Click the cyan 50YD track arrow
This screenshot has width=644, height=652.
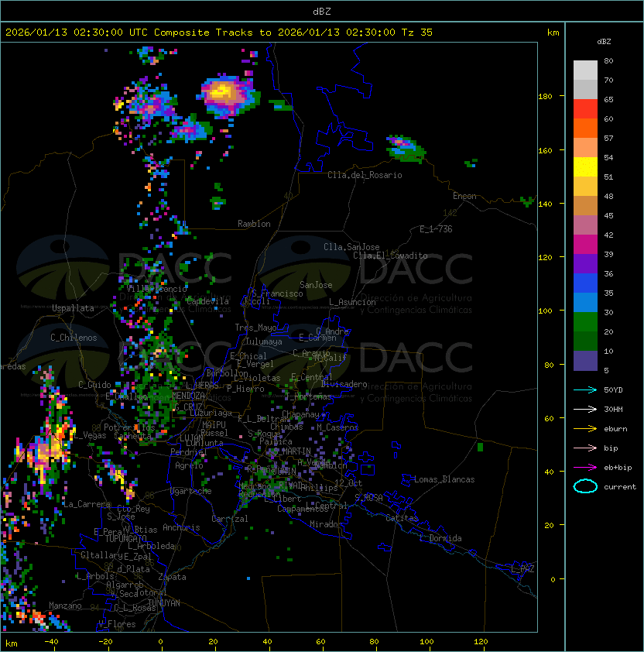click(x=585, y=389)
